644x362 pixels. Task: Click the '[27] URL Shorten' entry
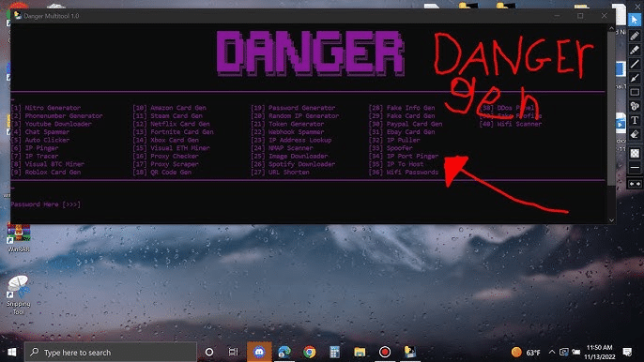click(x=280, y=173)
